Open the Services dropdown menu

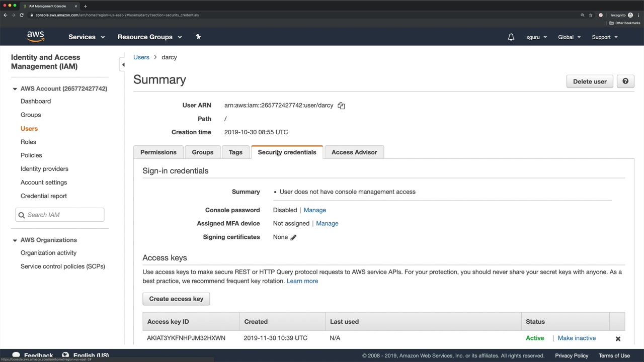click(87, 37)
